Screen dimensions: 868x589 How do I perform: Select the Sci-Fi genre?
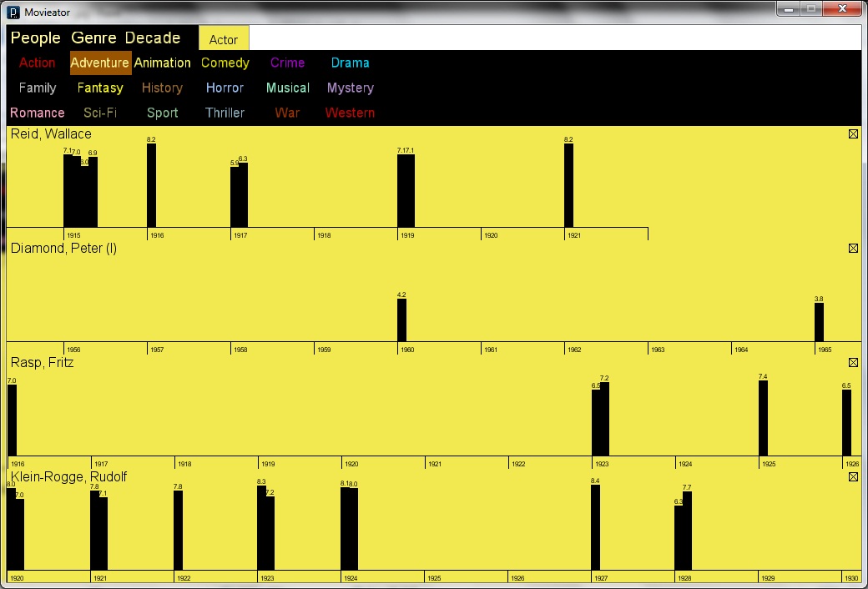point(100,113)
